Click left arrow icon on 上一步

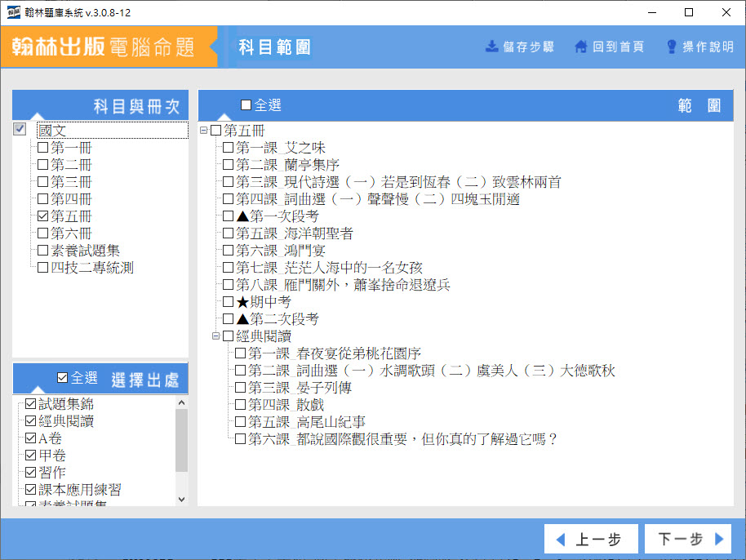(560, 540)
